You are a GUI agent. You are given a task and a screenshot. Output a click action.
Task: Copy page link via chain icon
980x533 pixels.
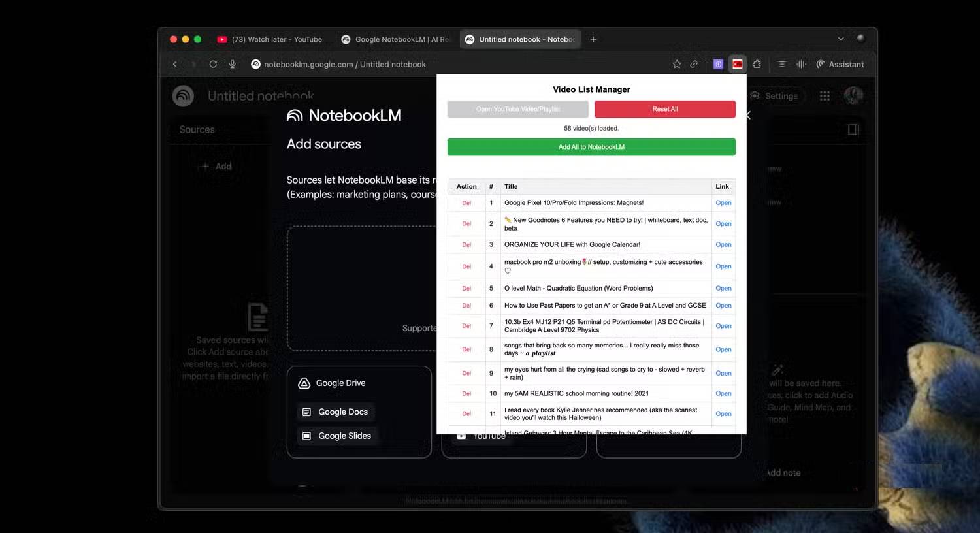[x=694, y=64]
